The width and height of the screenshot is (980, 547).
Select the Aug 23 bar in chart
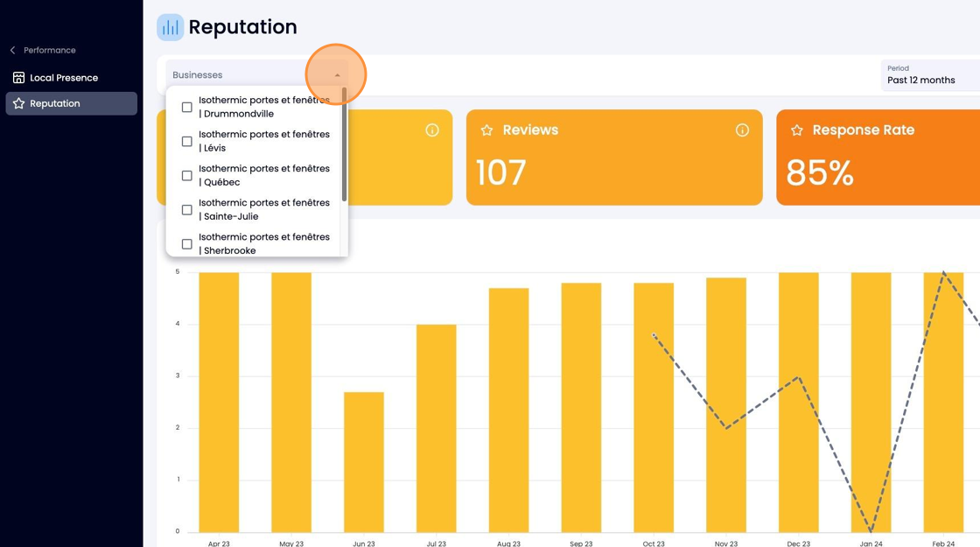[508, 410]
